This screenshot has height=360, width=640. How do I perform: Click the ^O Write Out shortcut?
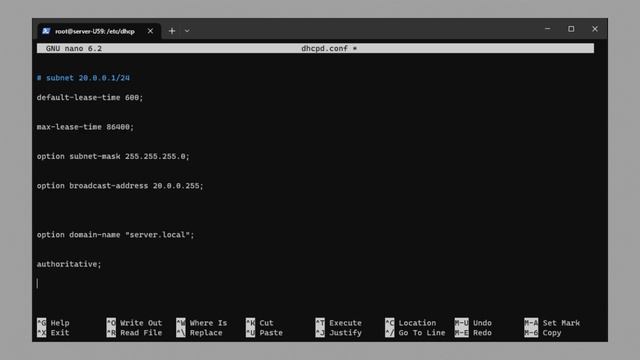pyautogui.click(x=134, y=323)
